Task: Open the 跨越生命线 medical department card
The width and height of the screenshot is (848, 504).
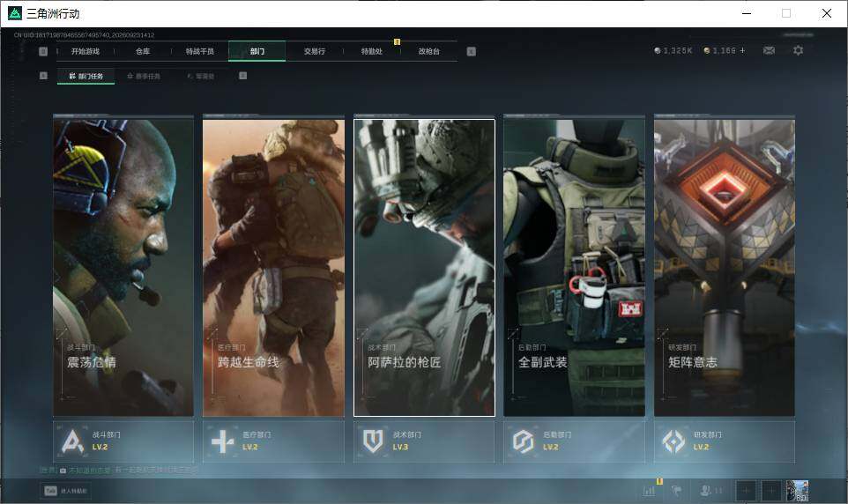Action: [273, 268]
